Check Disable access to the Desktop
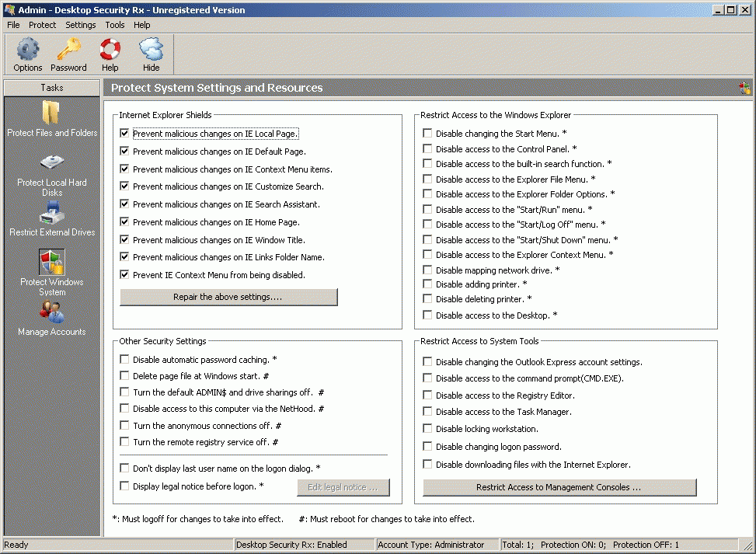Image resolution: width=756 pixels, height=554 pixels. pos(427,315)
